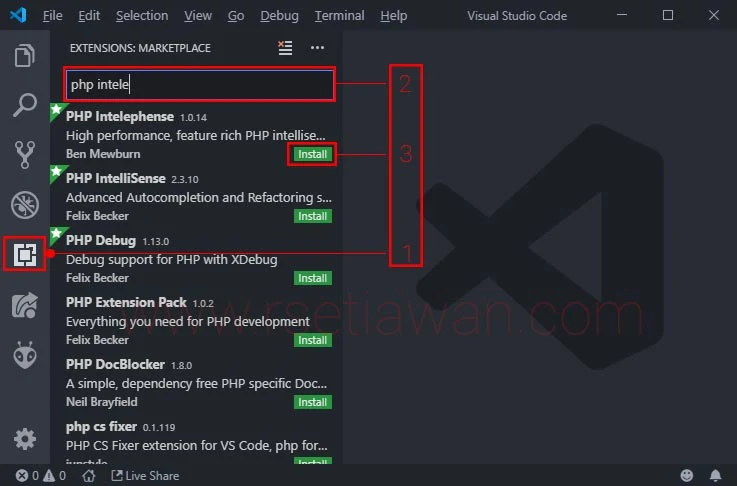Click 'Advanced Autocompletion and Refactoring' description

199,197
